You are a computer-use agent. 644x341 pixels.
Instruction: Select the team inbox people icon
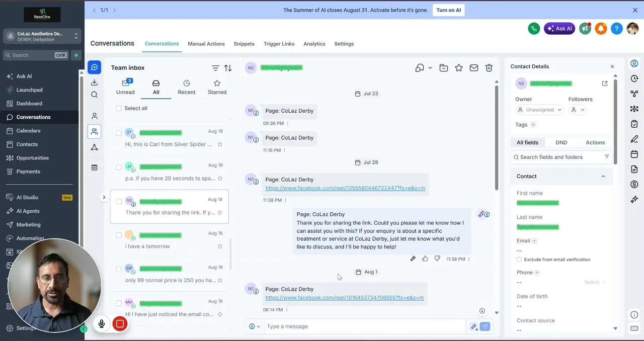pos(94,132)
